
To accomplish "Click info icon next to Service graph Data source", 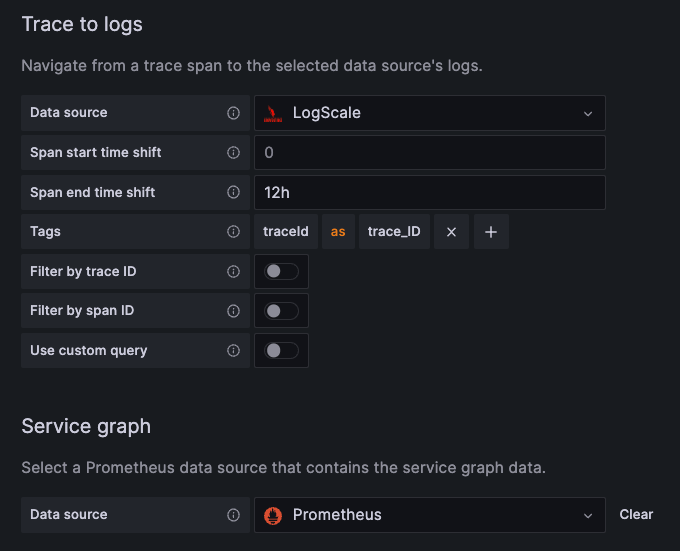I will (x=233, y=515).
